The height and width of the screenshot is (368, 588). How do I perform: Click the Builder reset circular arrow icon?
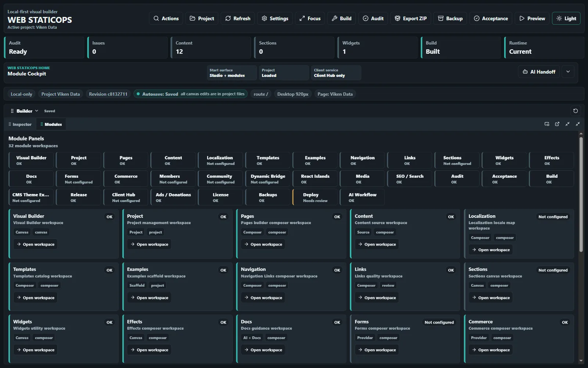click(576, 111)
